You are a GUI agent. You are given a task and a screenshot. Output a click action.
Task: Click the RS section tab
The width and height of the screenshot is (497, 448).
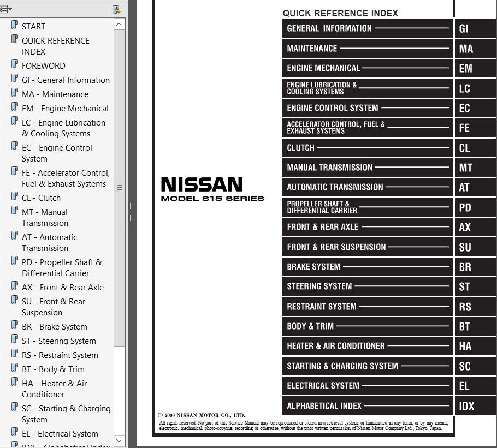tap(476, 307)
